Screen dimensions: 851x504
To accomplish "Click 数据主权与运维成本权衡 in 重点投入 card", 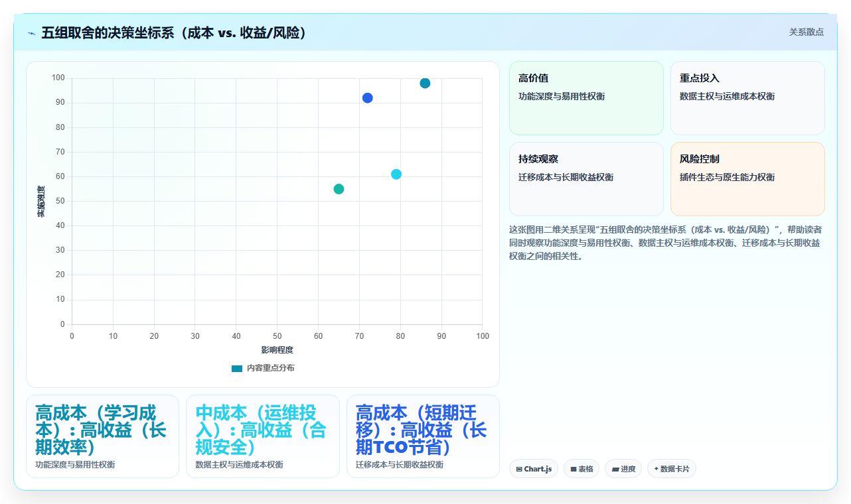I will point(728,96).
